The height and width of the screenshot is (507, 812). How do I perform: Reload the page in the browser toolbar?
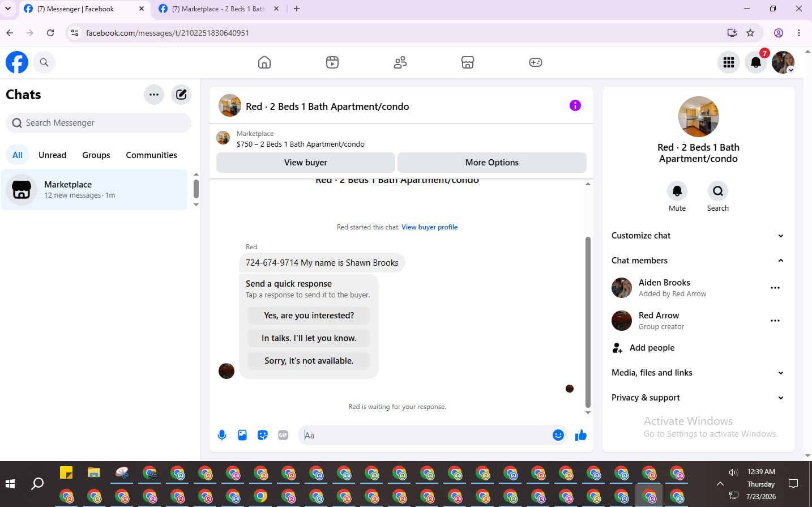click(50, 33)
